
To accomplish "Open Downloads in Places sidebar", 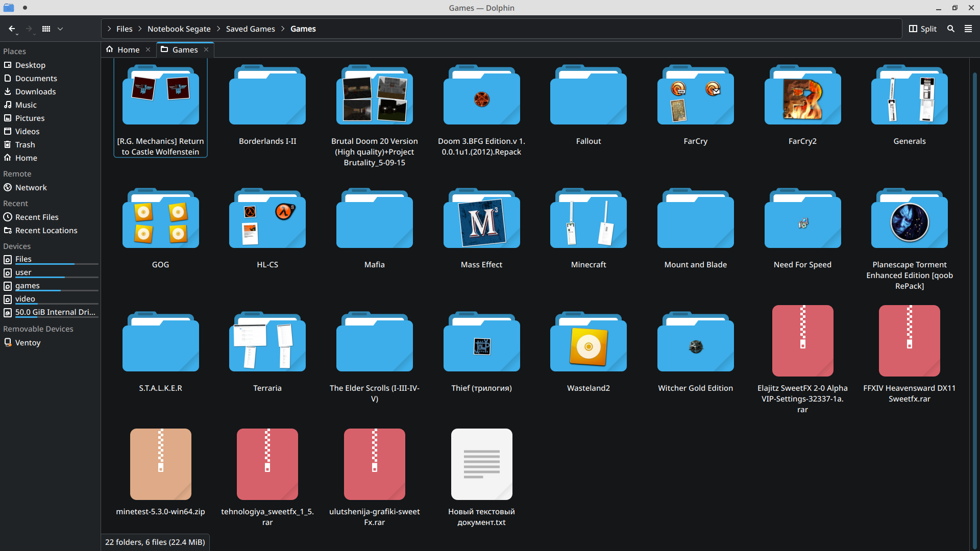I will point(35,92).
